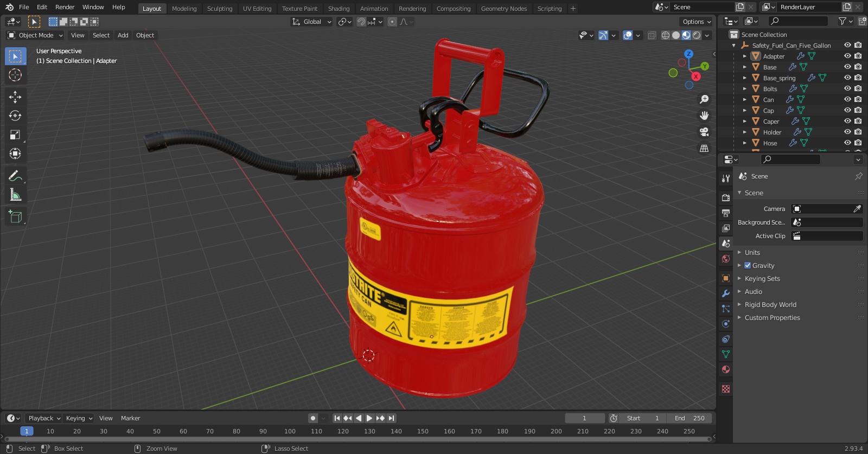Open the File menu
The image size is (868, 454).
(x=24, y=7)
